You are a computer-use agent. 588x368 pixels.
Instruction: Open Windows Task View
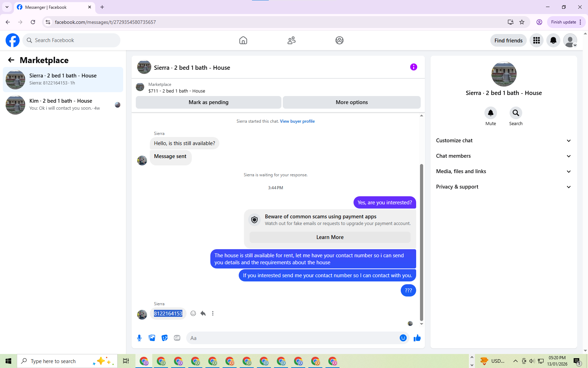(x=126, y=361)
